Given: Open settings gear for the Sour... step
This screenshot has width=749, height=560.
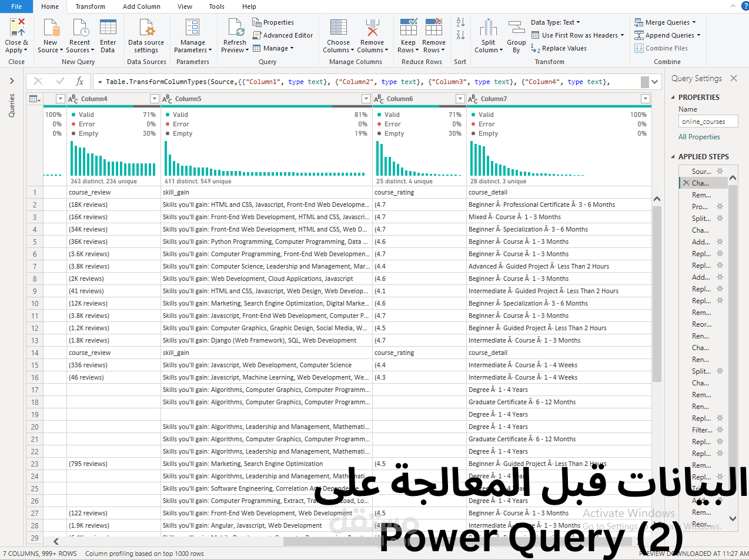Looking at the screenshot, I should point(720,171).
